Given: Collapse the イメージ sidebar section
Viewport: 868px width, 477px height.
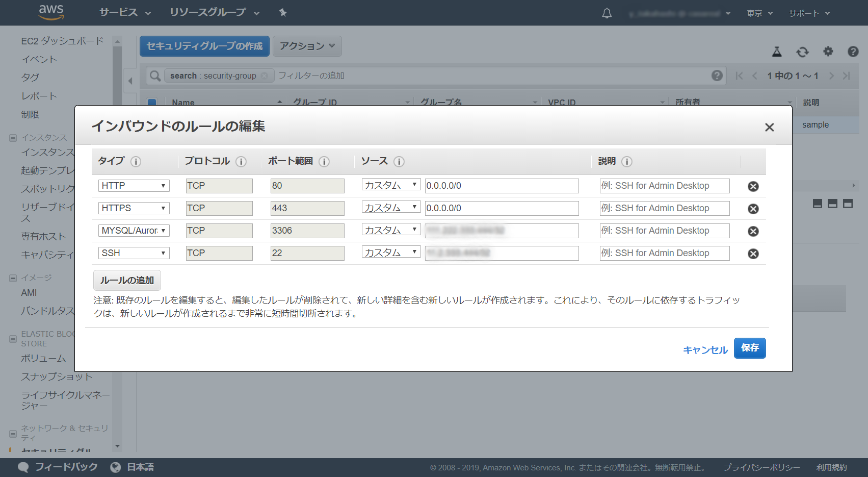Looking at the screenshot, I should (13, 278).
